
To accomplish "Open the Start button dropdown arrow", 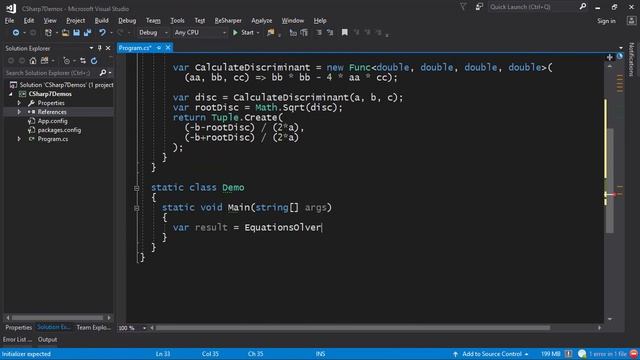I will 258,33.
